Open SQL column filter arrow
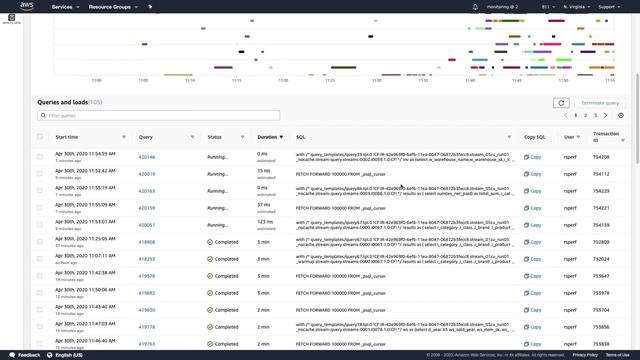This screenshot has height=360, width=640. coord(509,137)
